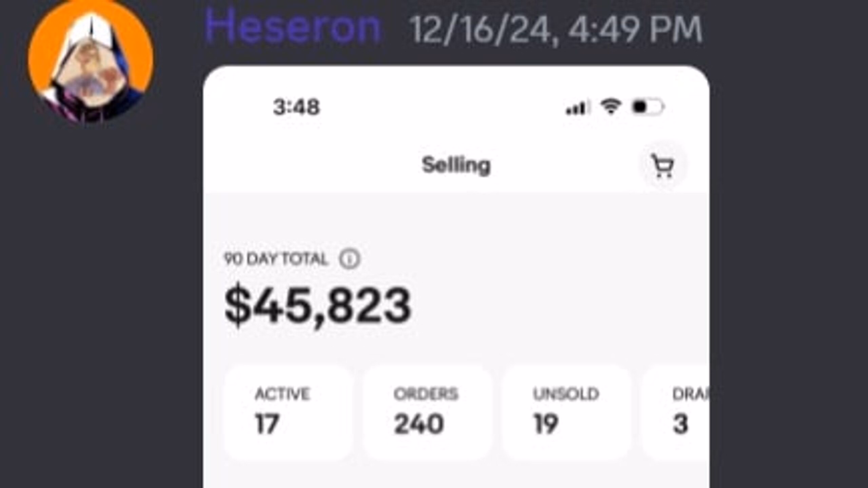
Task: Click the 12/16/24 4:49 PM timestamp
Action: 556,30
